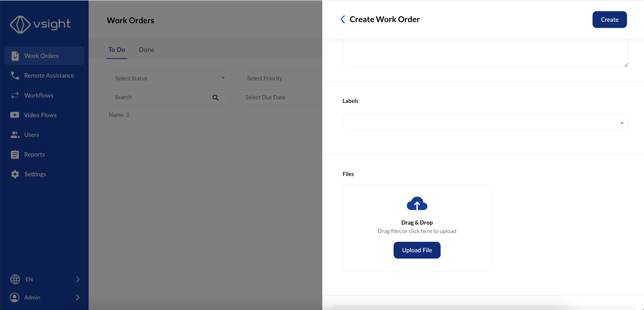Viewport: 644px width, 310px height.
Task: Focus the Search input field
Action: (x=170, y=98)
